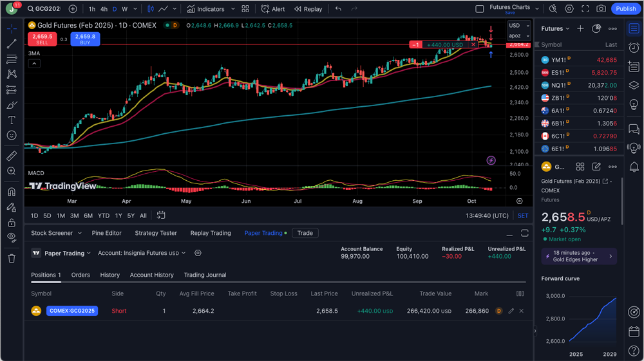Select chart layout setup square icon
Image resolution: width=644 pixels, height=361 pixels.
pos(479,8)
